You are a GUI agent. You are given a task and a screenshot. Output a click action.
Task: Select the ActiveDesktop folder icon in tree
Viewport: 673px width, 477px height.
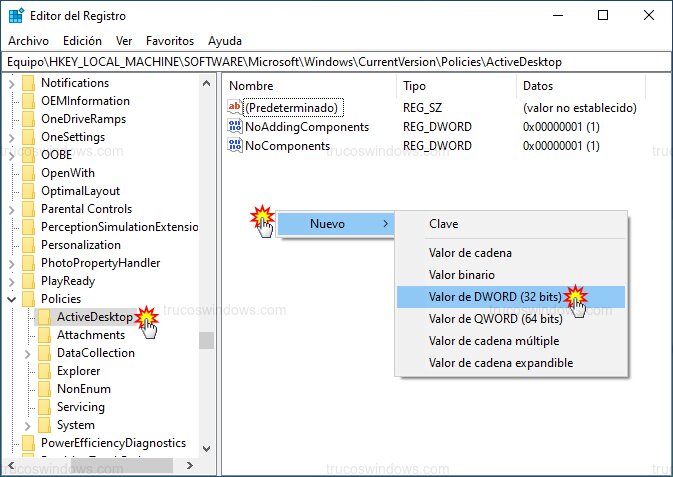[x=44, y=317]
